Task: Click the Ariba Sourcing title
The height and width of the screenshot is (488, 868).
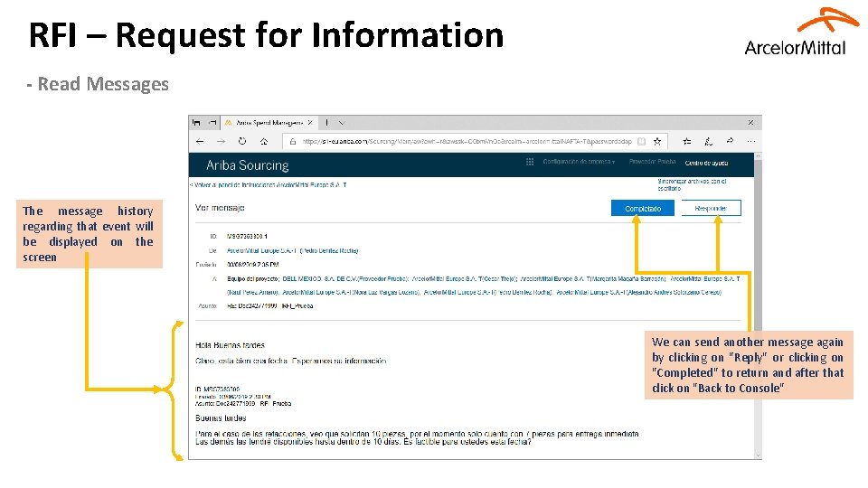Action: [248, 164]
